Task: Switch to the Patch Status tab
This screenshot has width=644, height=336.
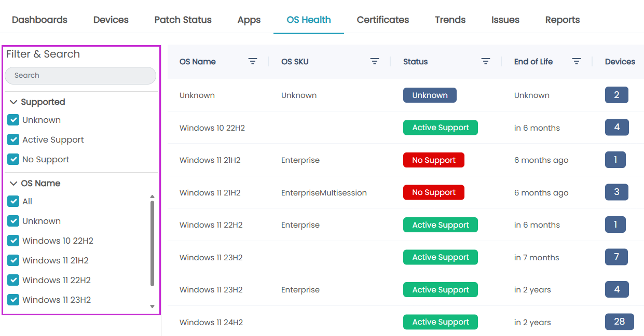Action: 183,20
